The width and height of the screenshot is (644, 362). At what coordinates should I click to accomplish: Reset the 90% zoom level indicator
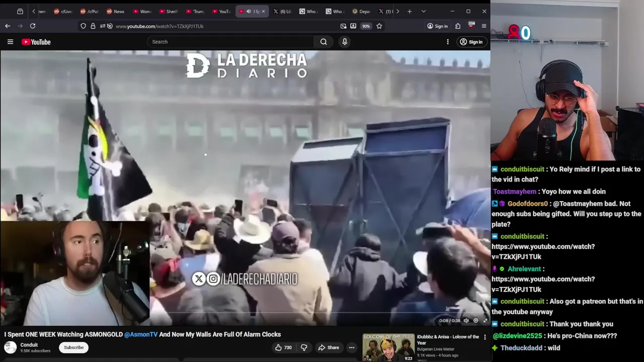pyautogui.click(x=366, y=26)
